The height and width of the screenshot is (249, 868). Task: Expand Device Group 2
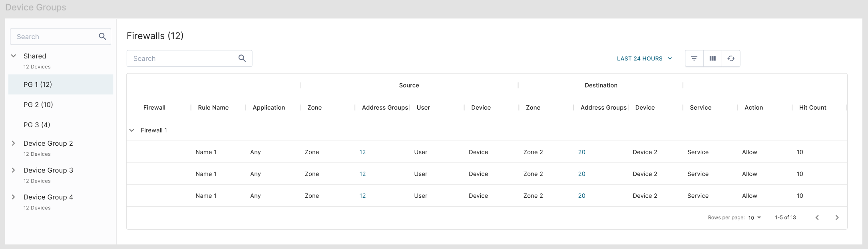[x=14, y=143]
